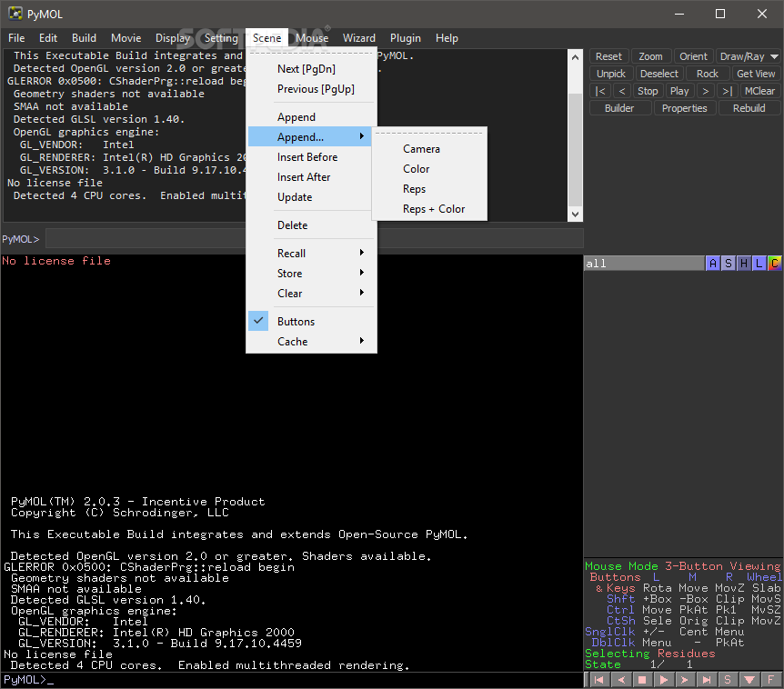Expand the Recall submenu
The height and width of the screenshot is (689, 784).
coord(311,254)
